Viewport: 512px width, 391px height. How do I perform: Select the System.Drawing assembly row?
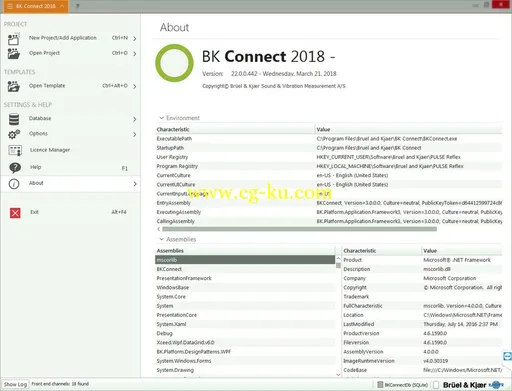[x=245, y=370]
